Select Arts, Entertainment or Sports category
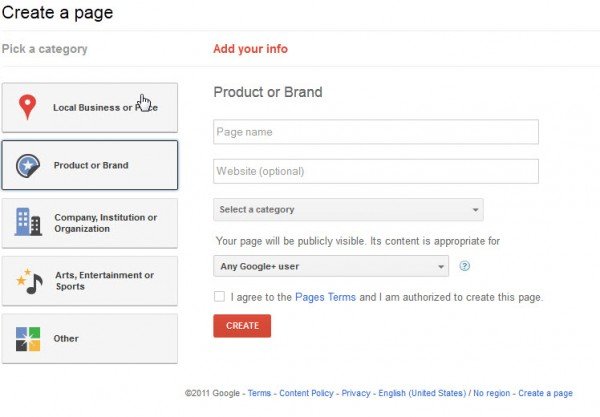Screen dimensions: 600x417 [x=90, y=281]
